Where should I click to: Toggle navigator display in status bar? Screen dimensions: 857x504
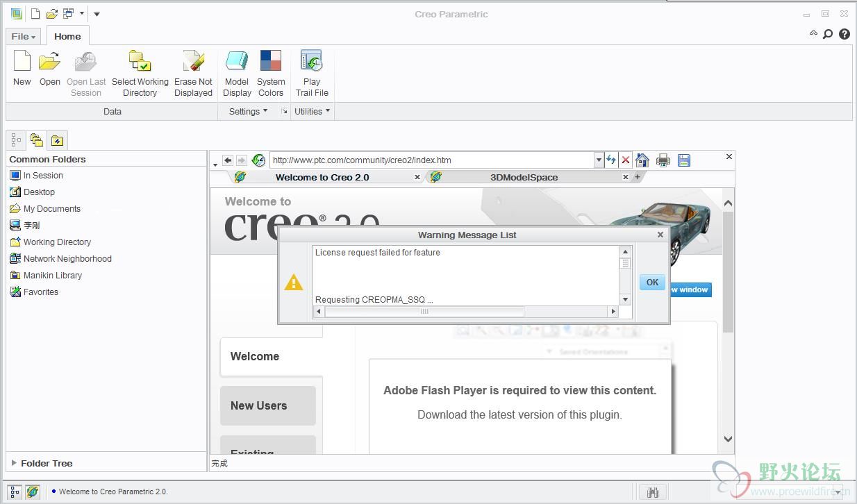(15, 492)
